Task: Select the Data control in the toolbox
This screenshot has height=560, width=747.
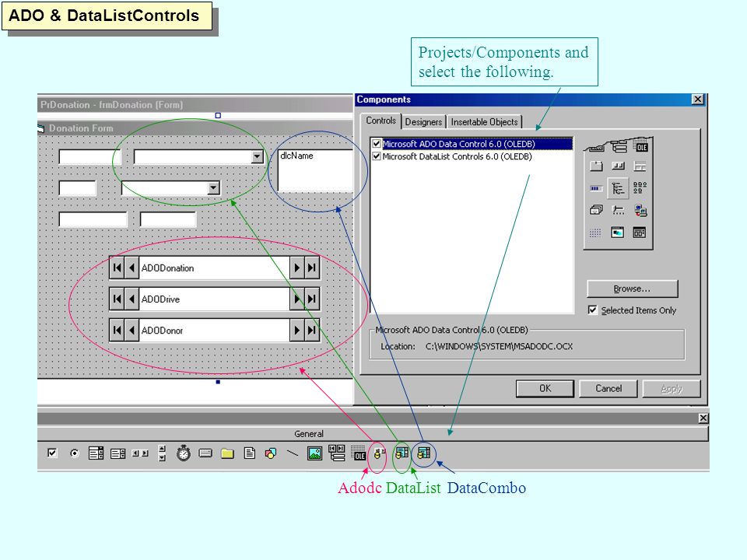Action: click(337, 453)
